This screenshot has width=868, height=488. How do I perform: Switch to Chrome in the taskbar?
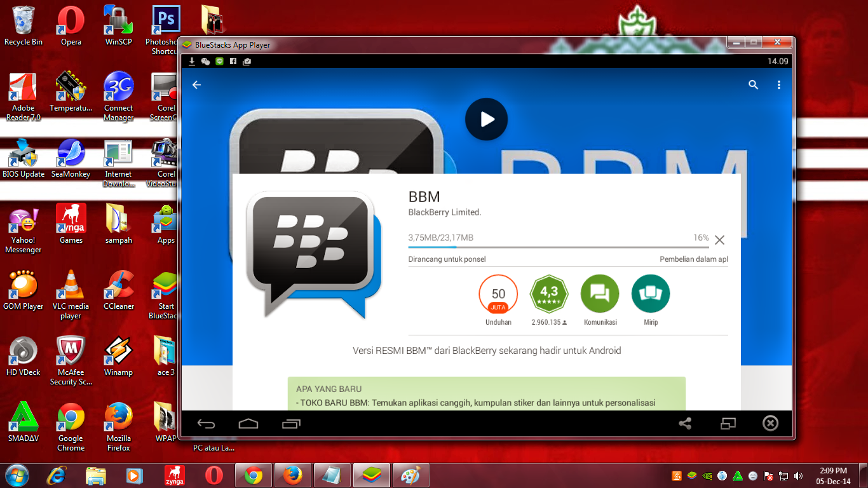[254, 475]
